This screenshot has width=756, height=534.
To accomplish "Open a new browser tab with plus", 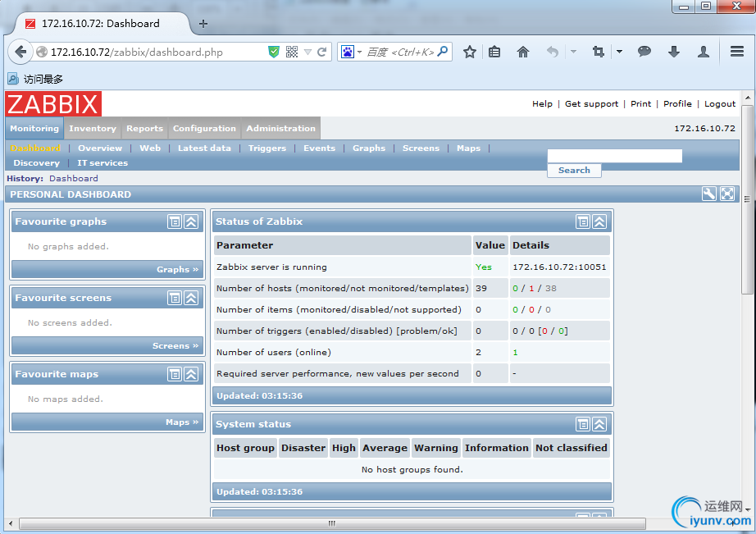I will coord(203,24).
